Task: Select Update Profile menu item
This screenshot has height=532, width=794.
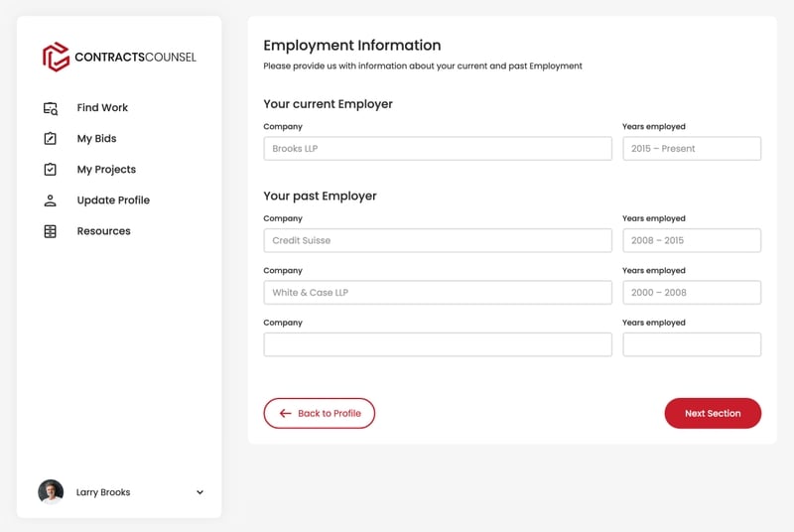Action: tap(113, 200)
